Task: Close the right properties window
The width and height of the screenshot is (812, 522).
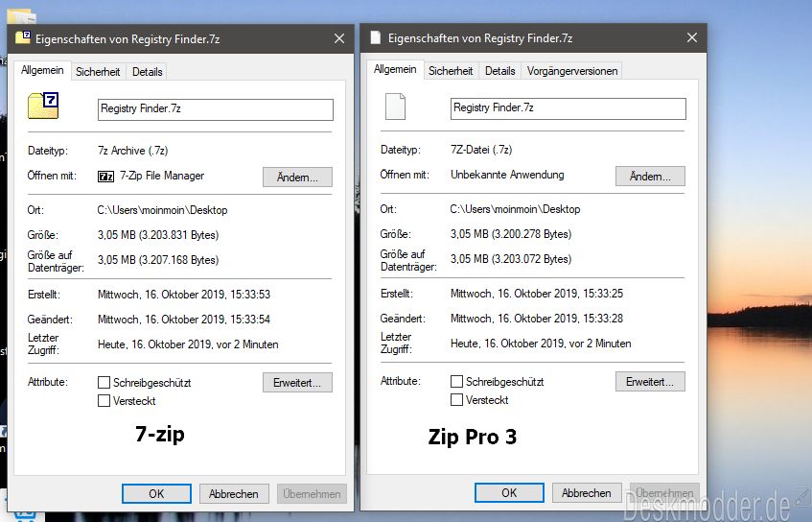Action: click(x=692, y=37)
